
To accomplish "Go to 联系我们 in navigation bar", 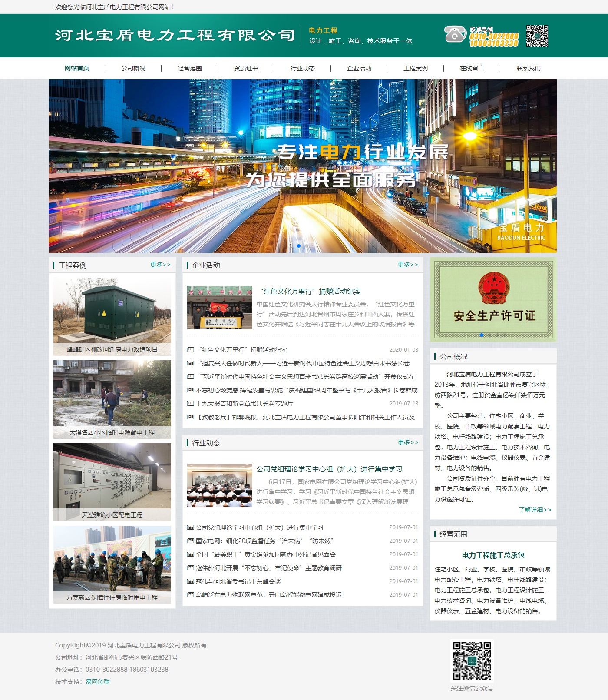I will [x=528, y=68].
